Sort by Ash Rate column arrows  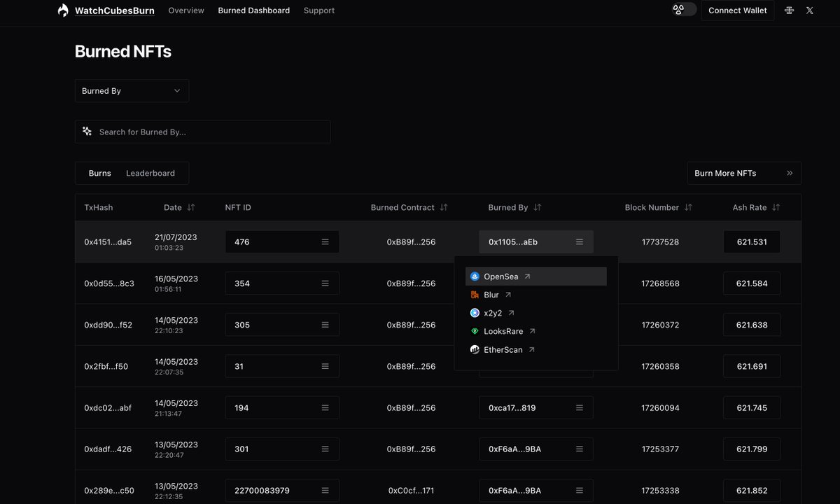coord(776,208)
